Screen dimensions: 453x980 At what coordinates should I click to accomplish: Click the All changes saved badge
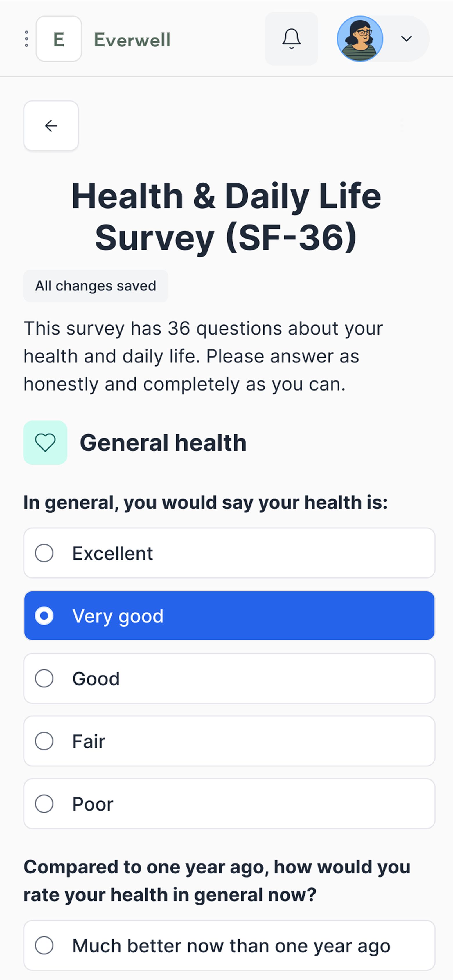click(x=96, y=286)
